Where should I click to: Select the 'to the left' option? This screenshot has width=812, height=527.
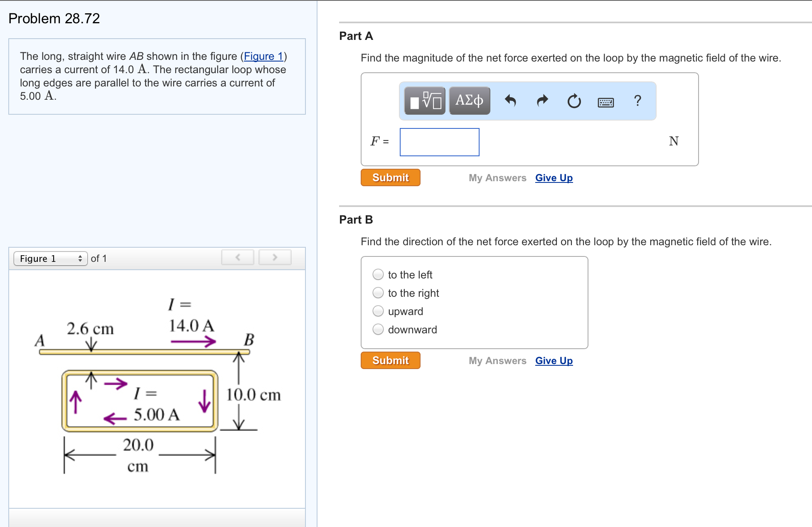pos(378,274)
